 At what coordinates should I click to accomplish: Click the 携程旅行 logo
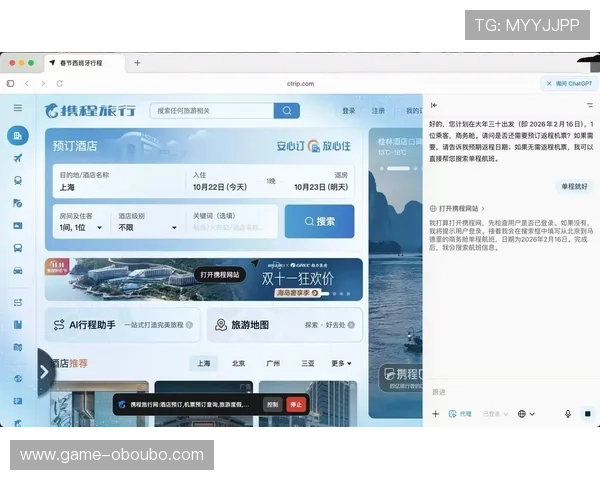point(90,111)
